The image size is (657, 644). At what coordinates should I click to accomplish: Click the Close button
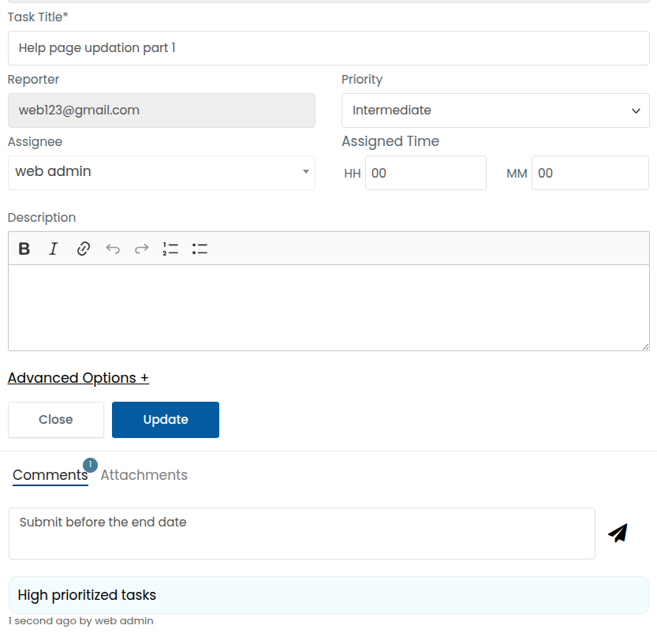click(x=56, y=420)
